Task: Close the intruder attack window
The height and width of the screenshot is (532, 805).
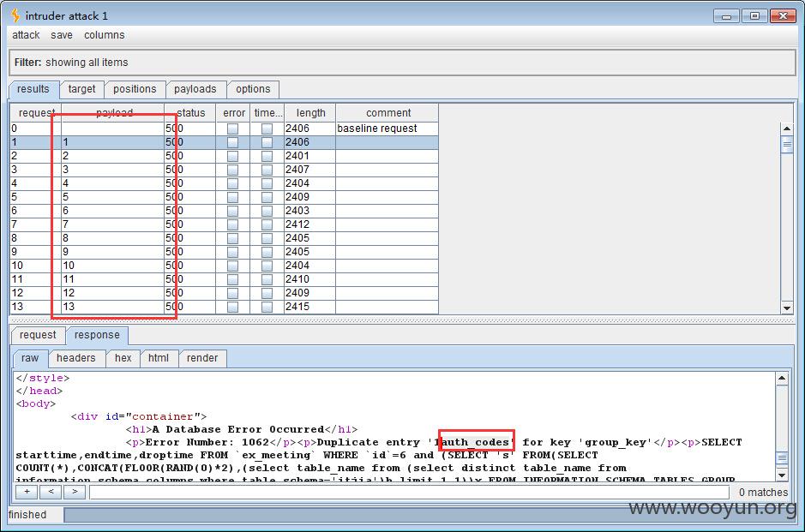Action: click(783, 16)
